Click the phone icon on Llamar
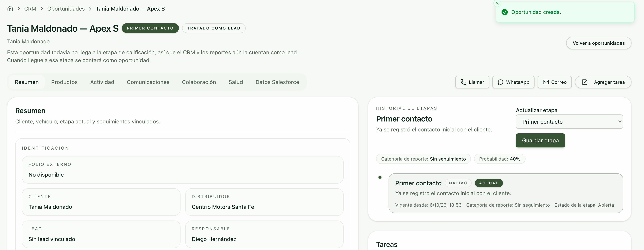This screenshot has height=250, width=644. 463,82
